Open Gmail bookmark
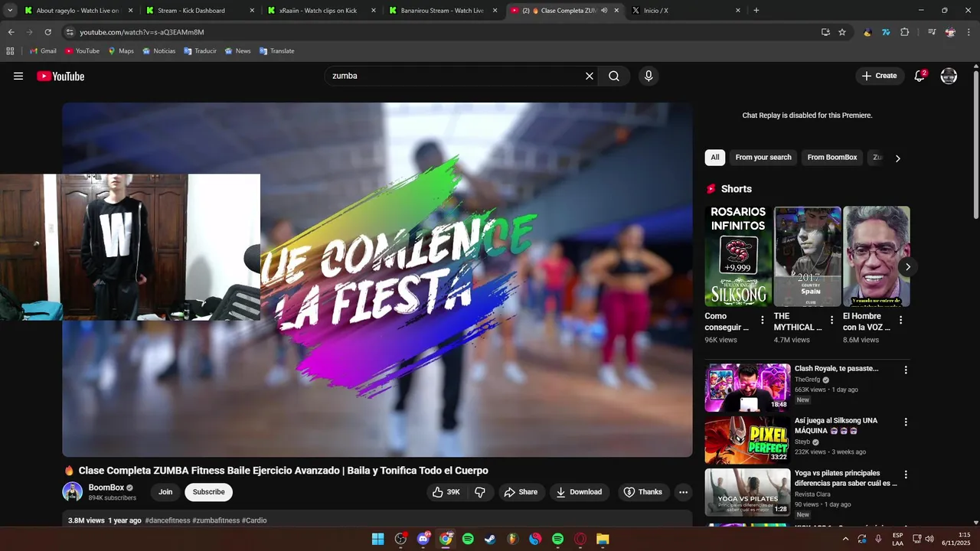The width and height of the screenshot is (980, 551). 43,51
